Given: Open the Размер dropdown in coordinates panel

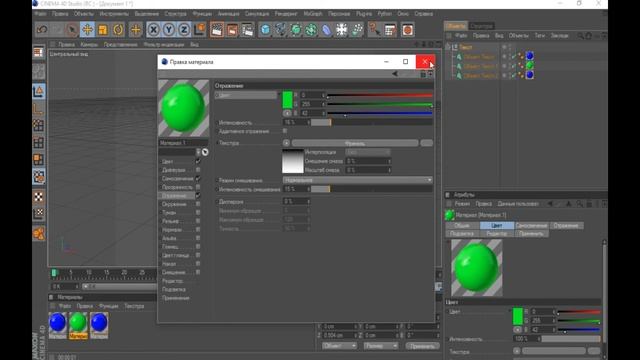Looking at the screenshot, I should click(380, 346).
